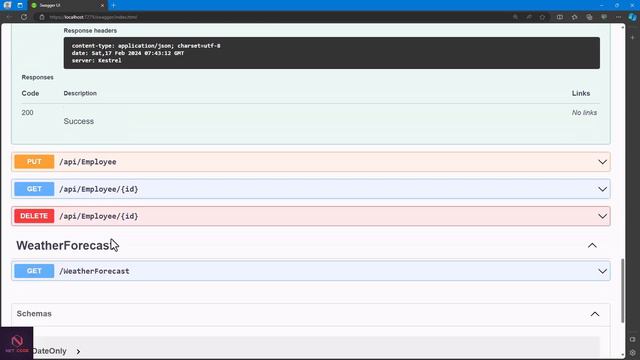Click the Schemas heading text

pos(34,313)
